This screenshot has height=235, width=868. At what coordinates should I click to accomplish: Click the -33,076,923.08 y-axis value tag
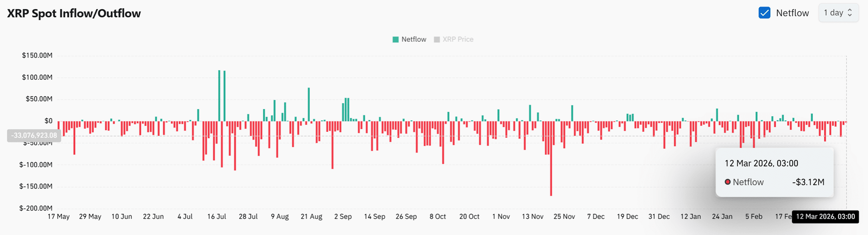tap(34, 136)
